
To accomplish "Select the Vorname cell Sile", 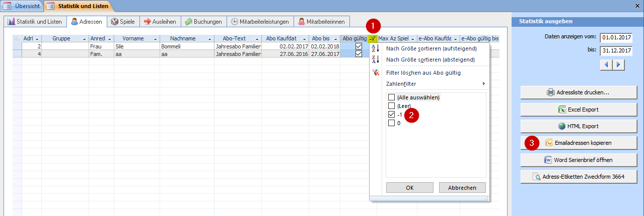I will [x=137, y=46].
